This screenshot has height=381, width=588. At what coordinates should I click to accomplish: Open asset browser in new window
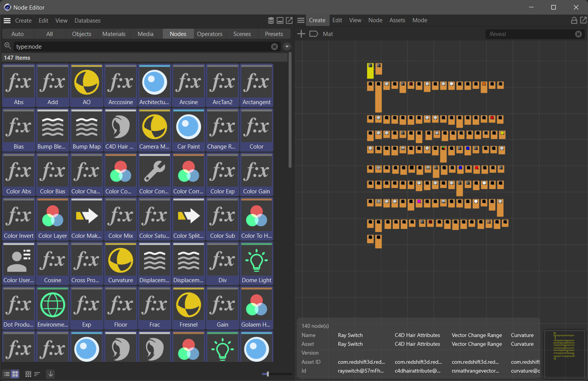pos(289,21)
